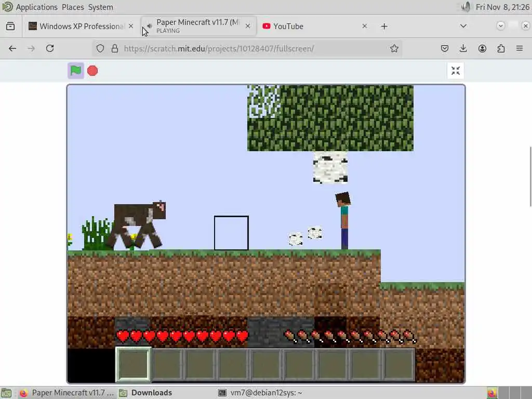Select the first highlighted hotbar slot
The width and height of the screenshot is (532, 399).
pyautogui.click(x=134, y=364)
